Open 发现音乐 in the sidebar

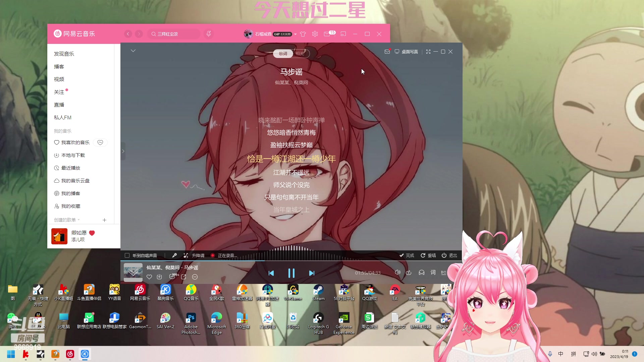coord(64,54)
